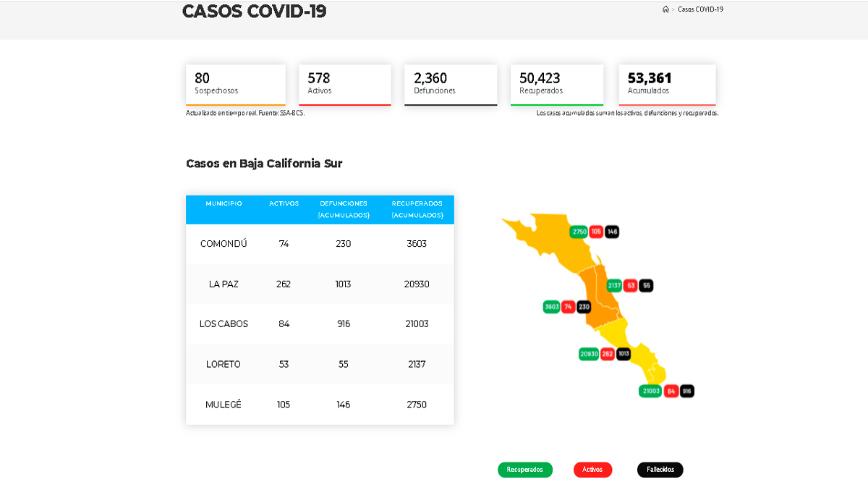868x482 pixels.
Task: Click the Activos column header in table
Action: coord(284,203)
